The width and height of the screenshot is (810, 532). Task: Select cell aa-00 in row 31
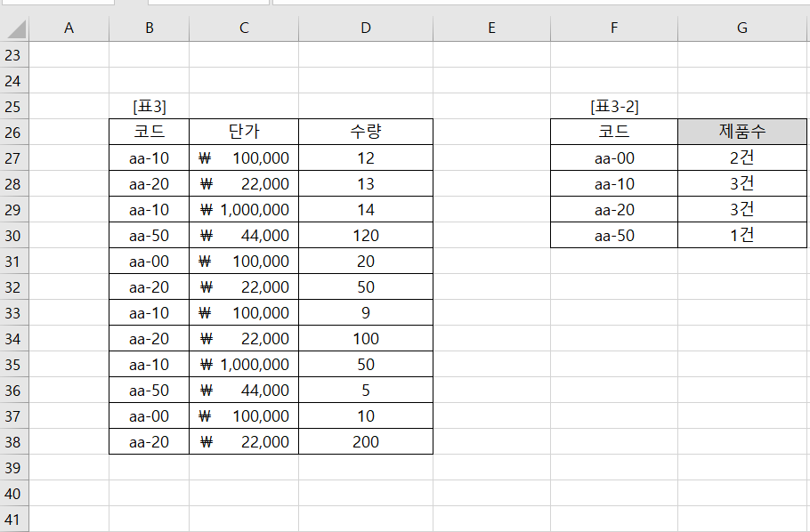coord(150,262)
